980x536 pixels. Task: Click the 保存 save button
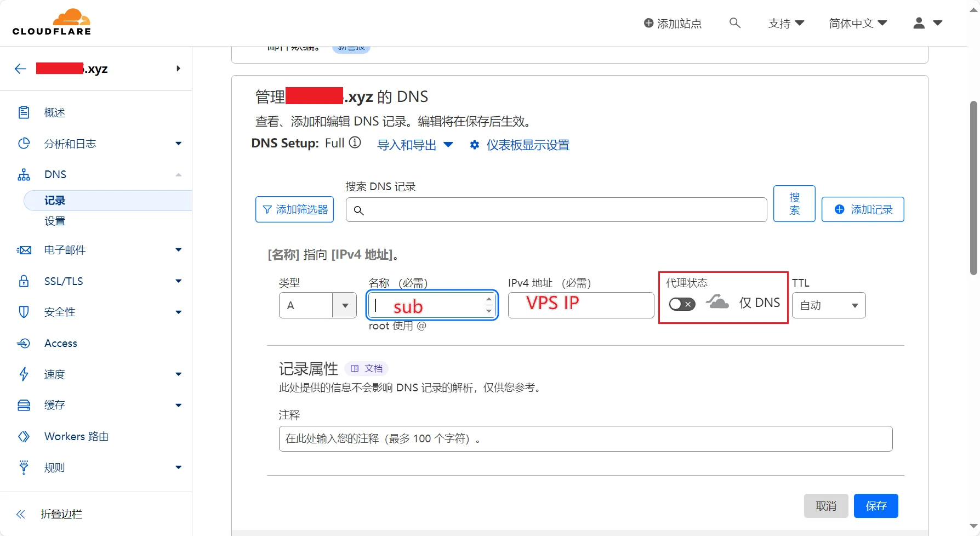point(876,506)
